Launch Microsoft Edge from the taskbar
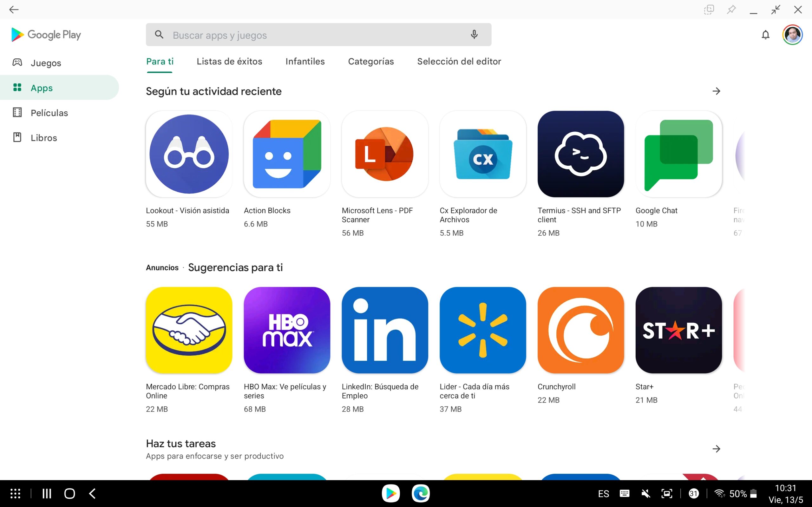The width and height of the screenshot is (812, 507). tap(420, 493)
